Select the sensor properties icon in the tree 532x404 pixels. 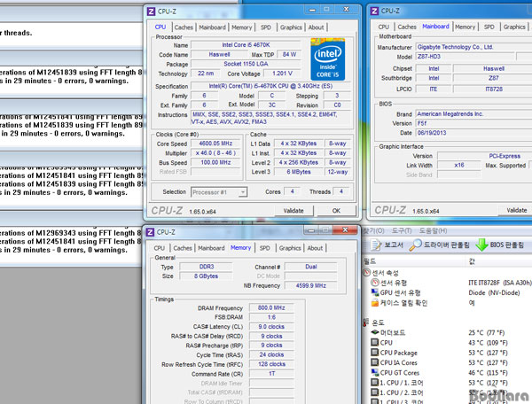[x=366, y=273]
